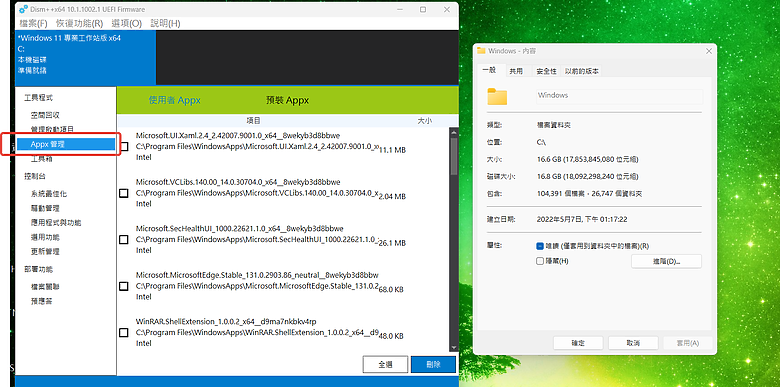780x387 pixels.
Task: Click the 工具程式 section heading
Action: coord(38,97)
